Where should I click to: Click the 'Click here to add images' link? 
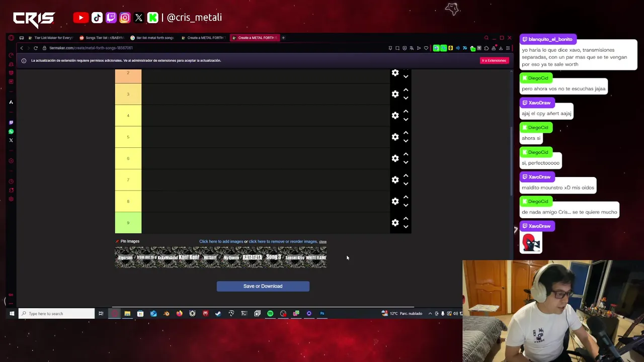point(221,241)
